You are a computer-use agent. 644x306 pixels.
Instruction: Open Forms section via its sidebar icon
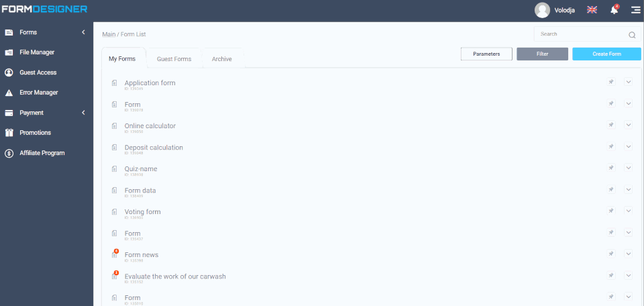[x=9, y=32]
